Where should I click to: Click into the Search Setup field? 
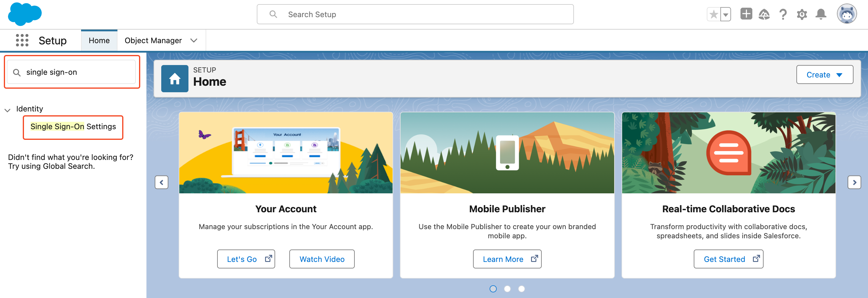415,14
